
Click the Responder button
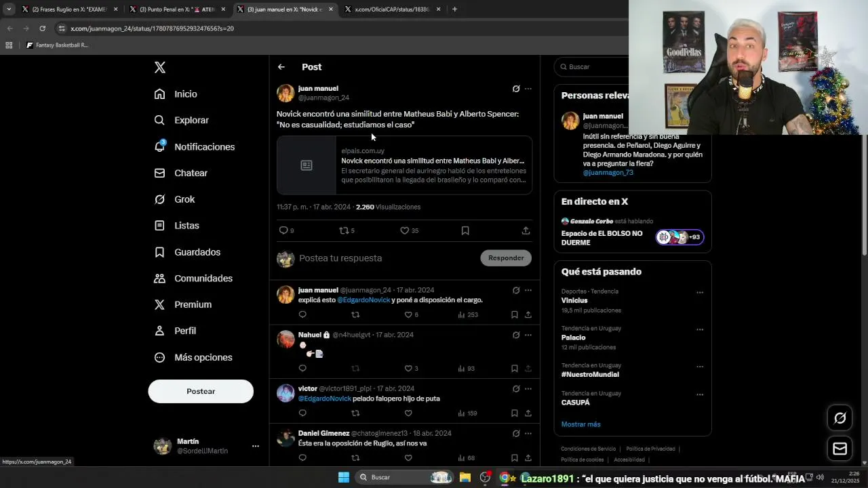point(506,258)
